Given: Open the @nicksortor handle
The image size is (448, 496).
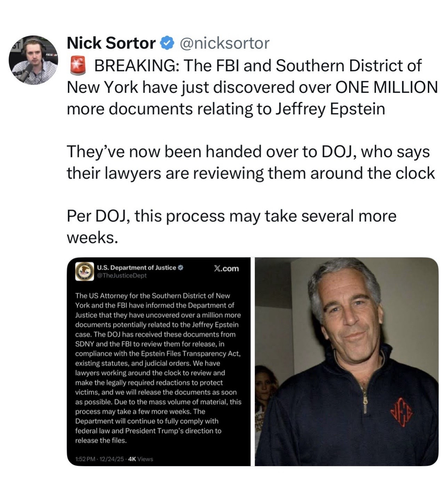Looking at the screenshot, I should tap(224, 43).
